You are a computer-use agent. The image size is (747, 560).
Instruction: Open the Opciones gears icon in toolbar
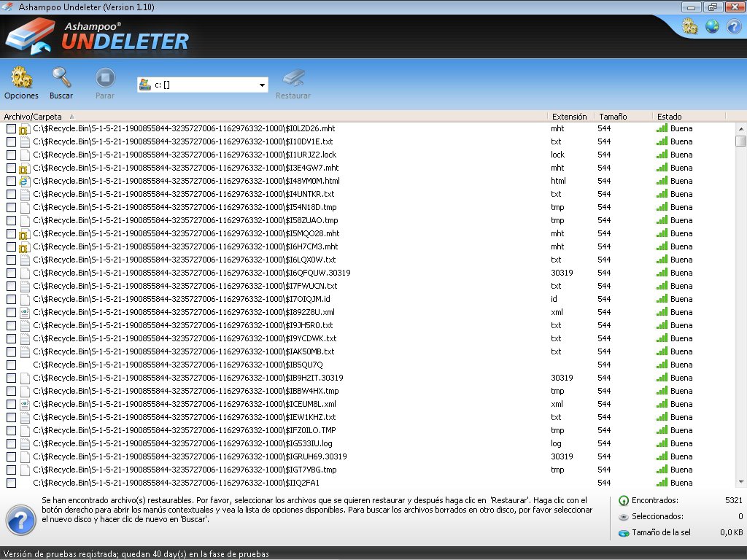pos(21,78)
